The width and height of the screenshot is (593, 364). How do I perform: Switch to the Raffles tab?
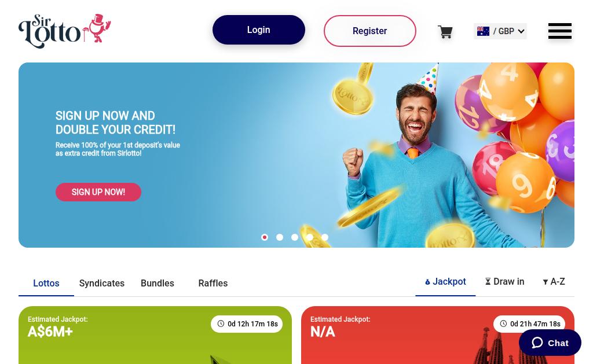point(213,283)
